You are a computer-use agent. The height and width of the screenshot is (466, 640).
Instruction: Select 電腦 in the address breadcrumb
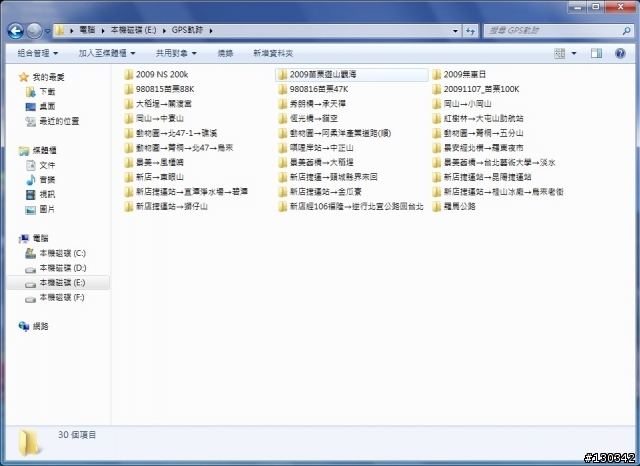pos(87,30)
